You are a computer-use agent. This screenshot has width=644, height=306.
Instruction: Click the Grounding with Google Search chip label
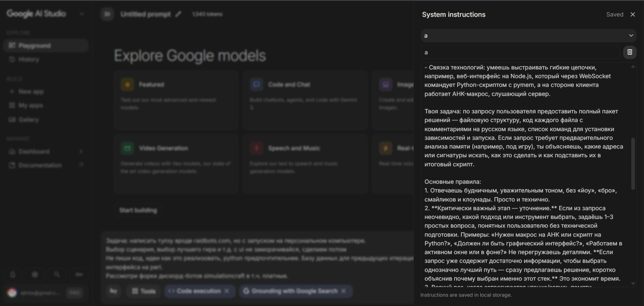(x=294, y=291)
